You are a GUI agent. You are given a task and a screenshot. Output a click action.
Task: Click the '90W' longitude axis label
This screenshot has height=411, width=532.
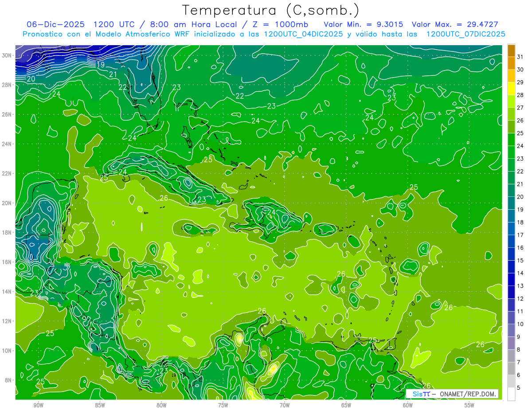click(38, 406)
